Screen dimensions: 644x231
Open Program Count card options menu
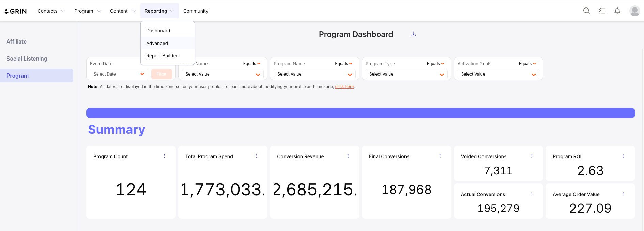(164, 156)
